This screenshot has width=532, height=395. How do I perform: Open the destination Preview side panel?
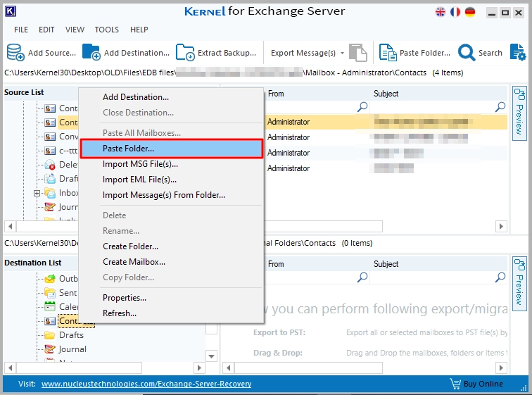pyautogui.click(x=519, y=283)
